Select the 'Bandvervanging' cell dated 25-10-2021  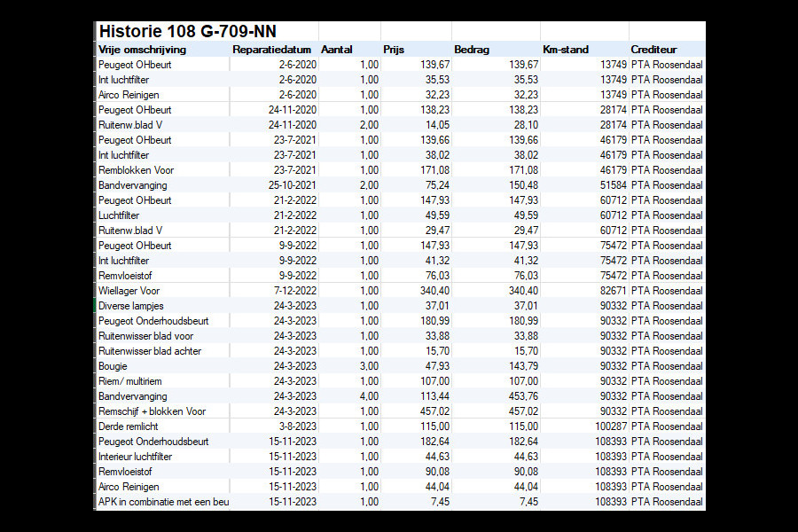point(132,185)
